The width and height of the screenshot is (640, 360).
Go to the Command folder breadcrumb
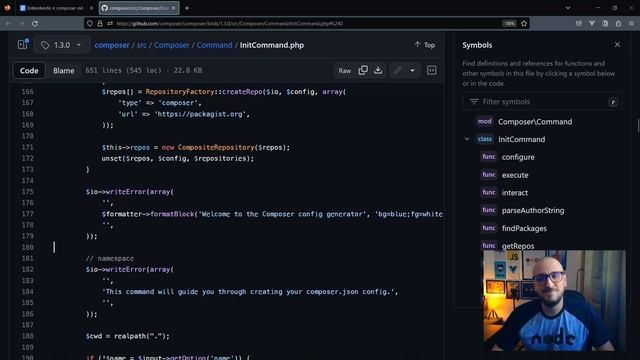pos(214,45)
